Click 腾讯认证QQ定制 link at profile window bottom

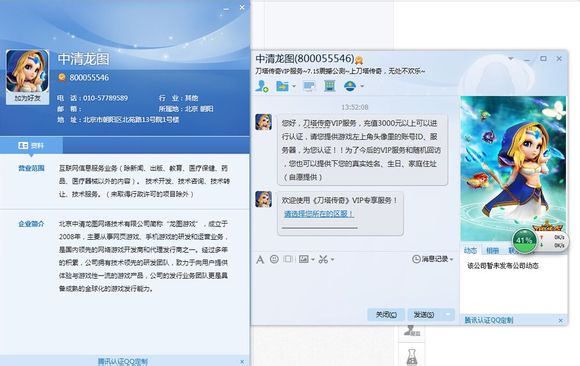point(123,361)
